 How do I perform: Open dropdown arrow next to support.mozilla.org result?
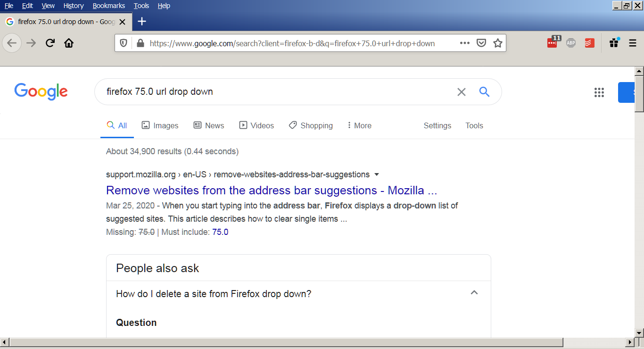pos(377,174)
